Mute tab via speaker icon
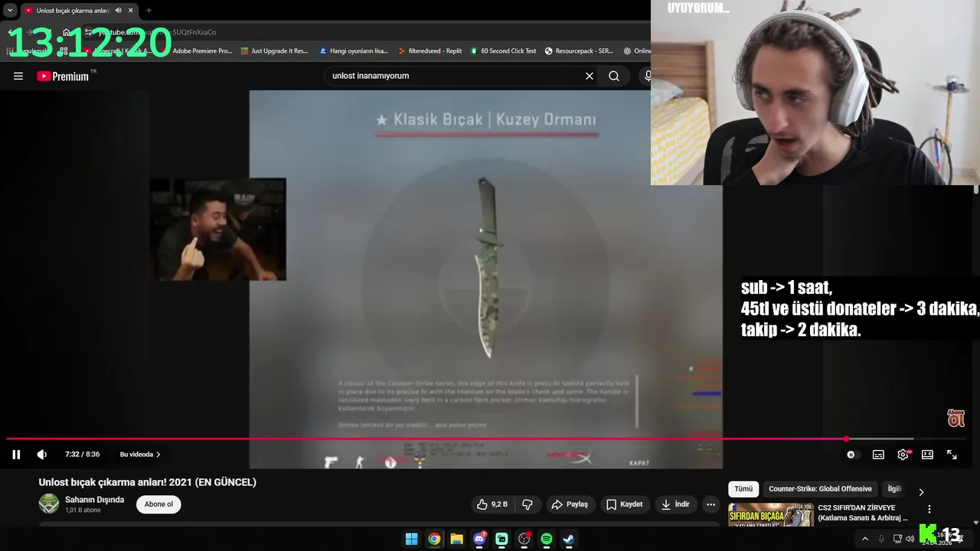Screen dimensions: 980x551 click(x=118, y=11)
